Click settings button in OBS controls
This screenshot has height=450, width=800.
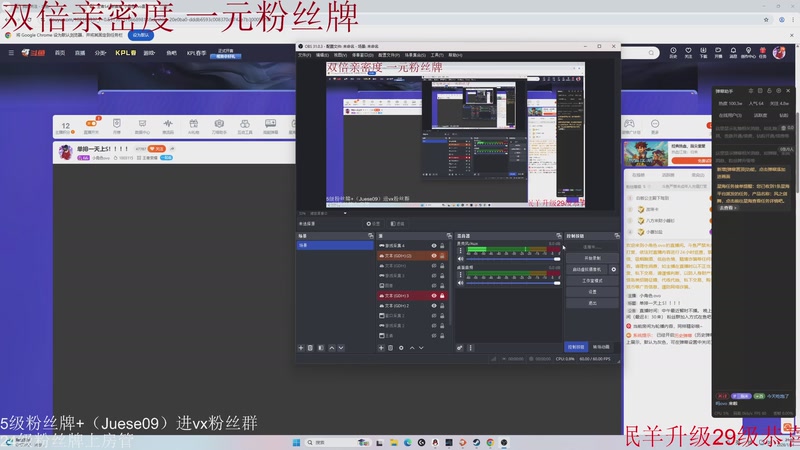click(x=592, y=292)
